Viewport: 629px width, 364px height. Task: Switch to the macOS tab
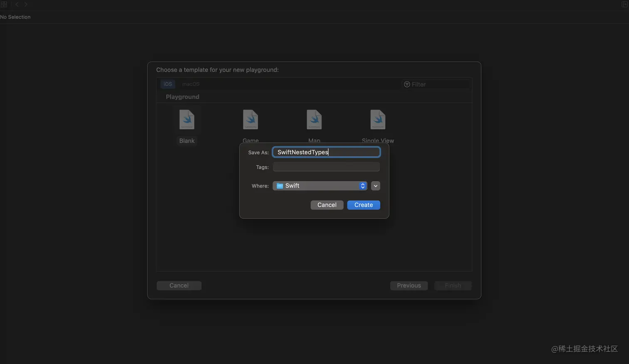(x=191, y=84)
